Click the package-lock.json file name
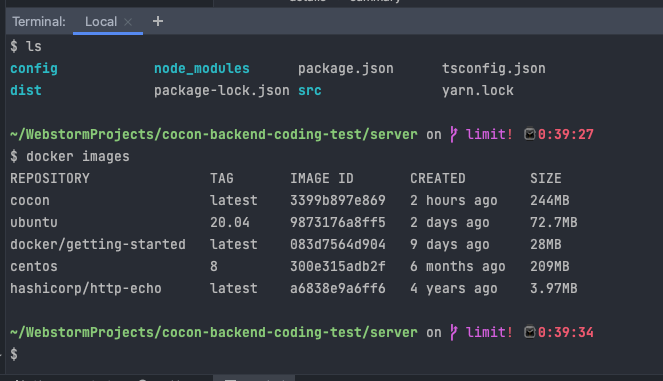The image size is (663, 381). pos(222,90)
